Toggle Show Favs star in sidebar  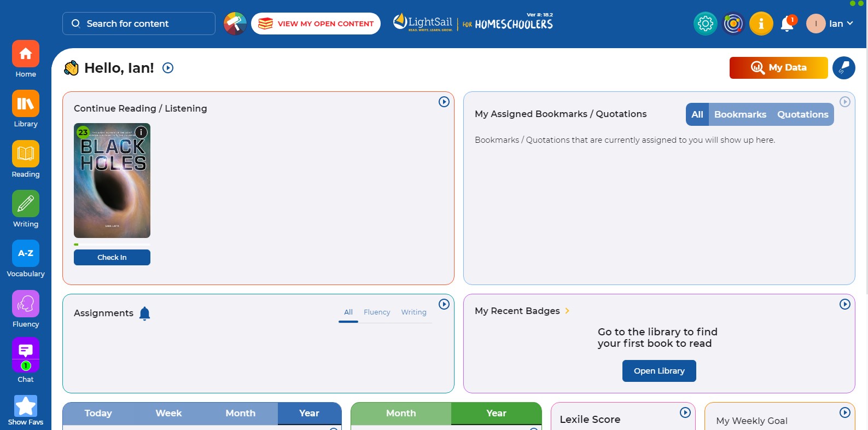click(26, 407)
